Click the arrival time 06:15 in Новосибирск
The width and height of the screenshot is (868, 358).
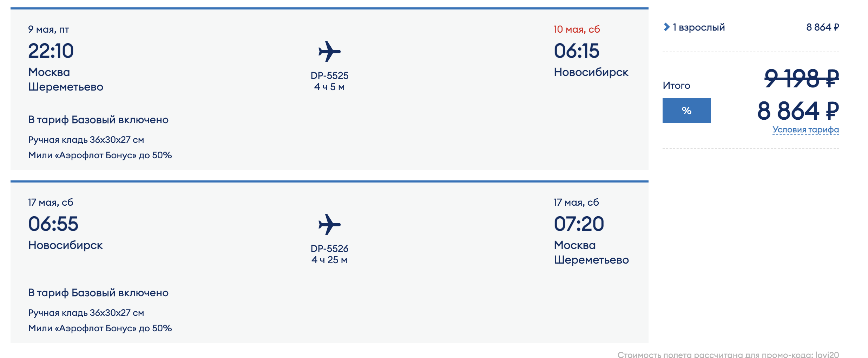click(577, 51)
